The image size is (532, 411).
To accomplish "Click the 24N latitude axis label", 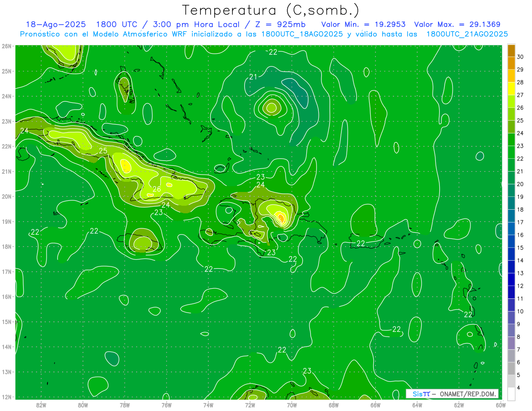I will (x=7, y=96).
